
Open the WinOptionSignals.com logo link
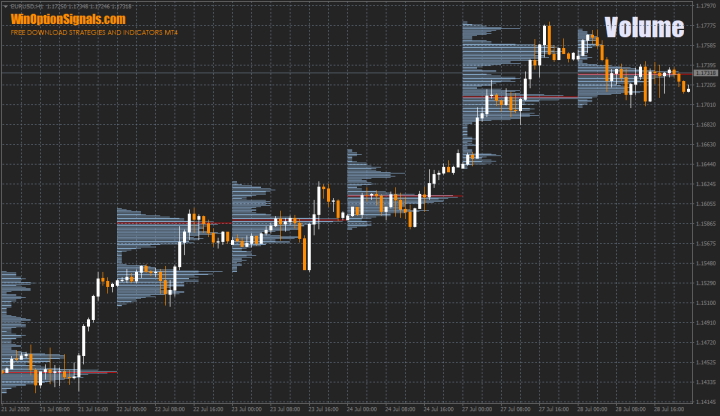click(x=68, y=19)
